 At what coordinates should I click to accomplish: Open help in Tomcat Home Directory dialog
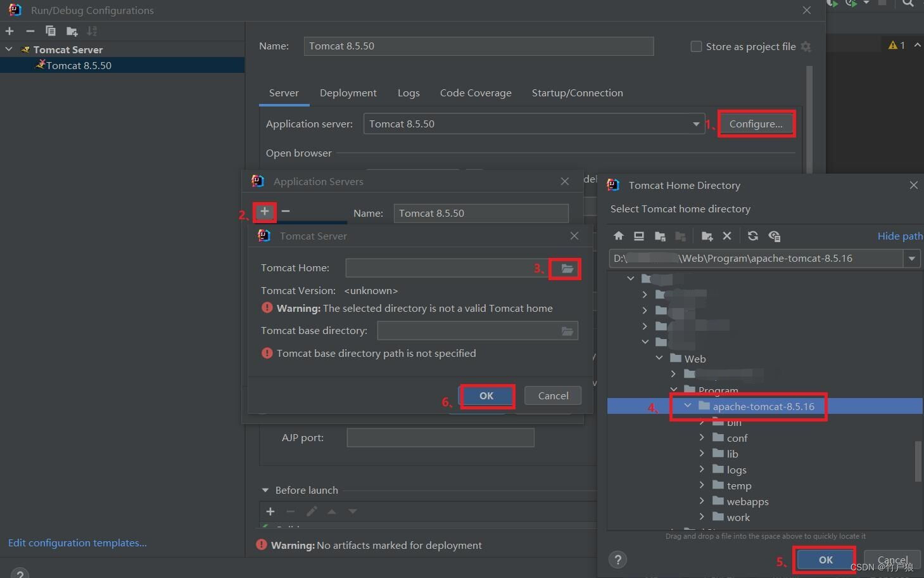point(617,560)
